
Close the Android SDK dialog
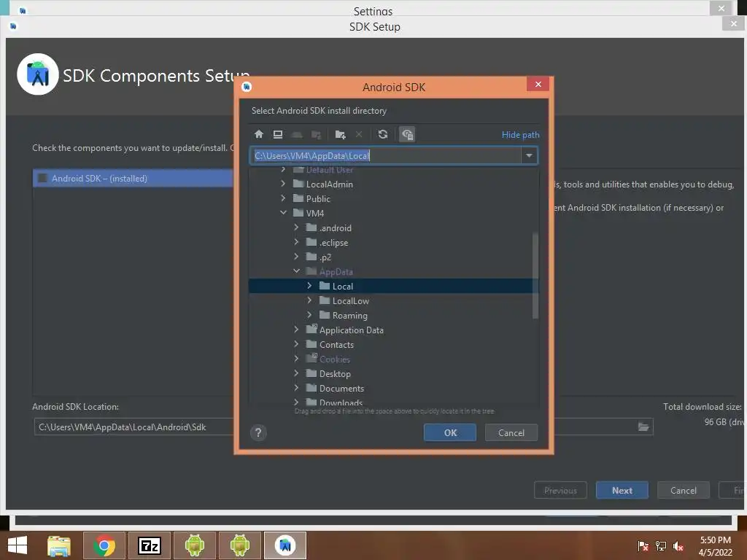[x=538, y=84]
